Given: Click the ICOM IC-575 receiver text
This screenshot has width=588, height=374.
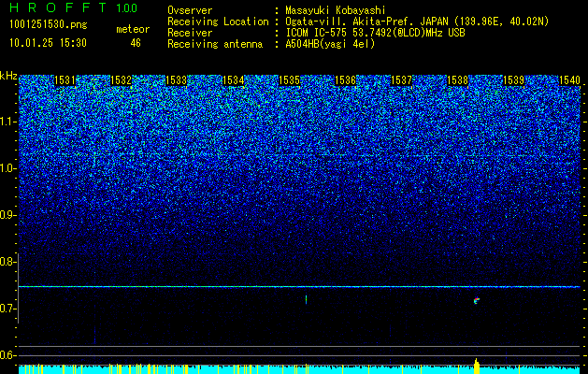Looking at the screenshot, I should click(x=376, y=33).
